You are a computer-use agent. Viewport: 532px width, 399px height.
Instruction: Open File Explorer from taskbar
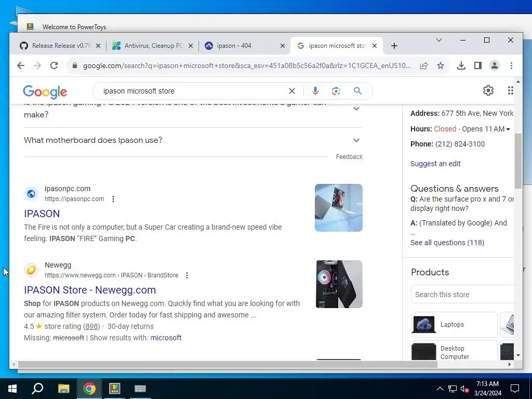point(63,389)
